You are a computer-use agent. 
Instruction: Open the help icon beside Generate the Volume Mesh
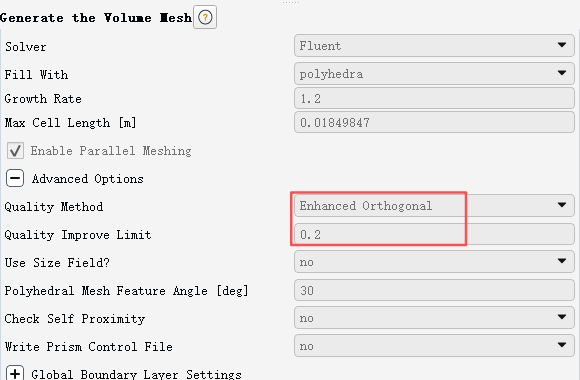(x=205, y=17)
